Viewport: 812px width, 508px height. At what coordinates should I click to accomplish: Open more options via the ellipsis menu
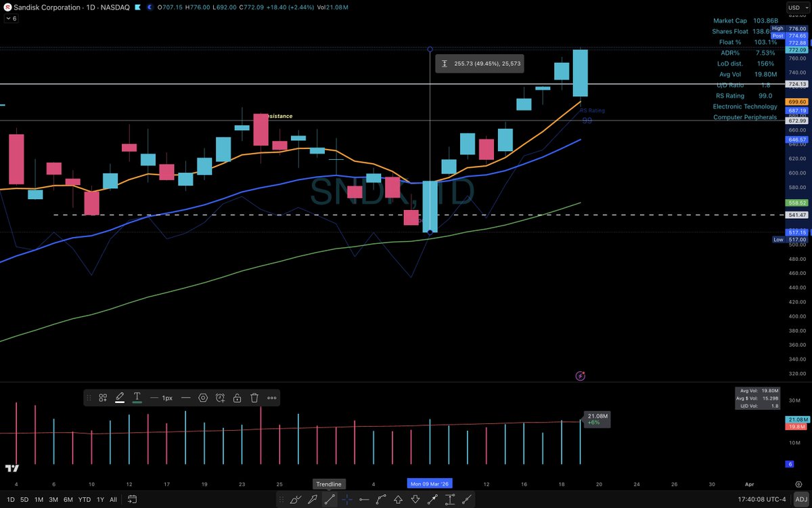[272, 398]
